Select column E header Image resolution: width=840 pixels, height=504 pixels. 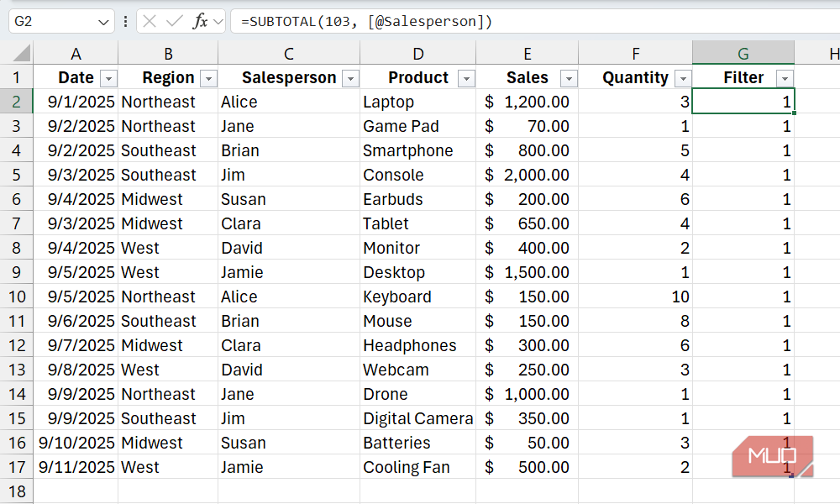[x=527, y=54]
